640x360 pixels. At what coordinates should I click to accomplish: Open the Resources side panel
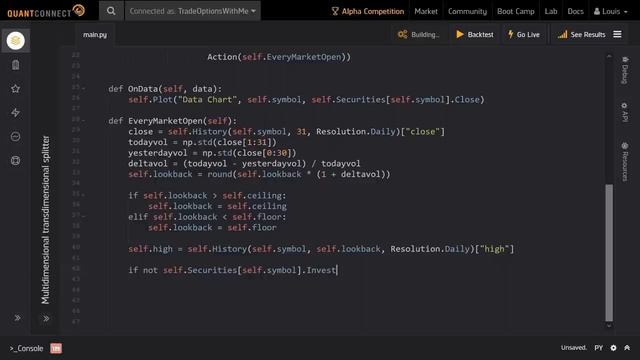(624, 161)
